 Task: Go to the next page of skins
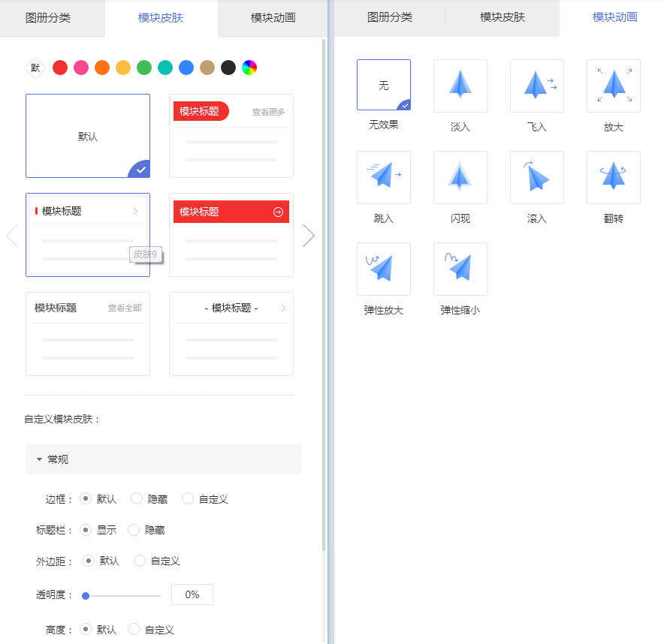coord(309,235)
